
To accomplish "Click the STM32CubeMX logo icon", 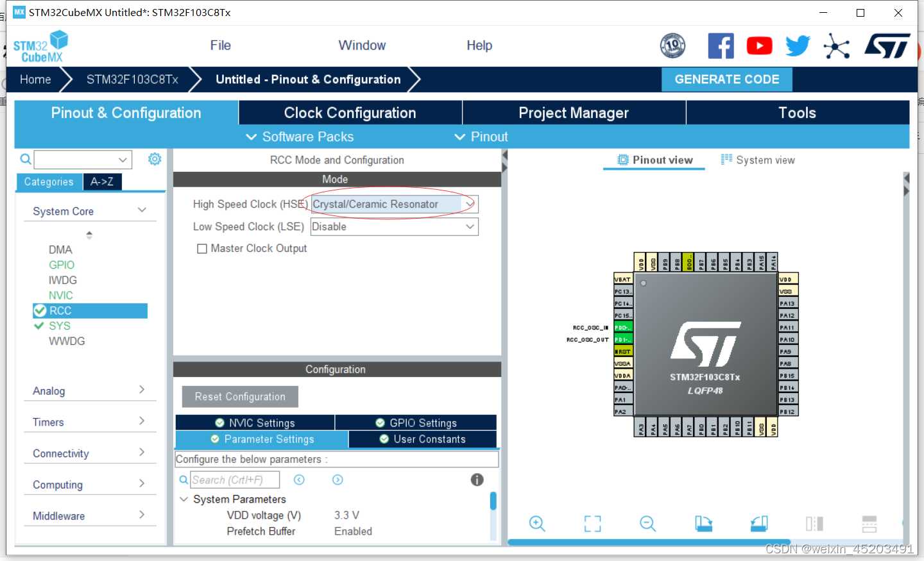I will 40,46.
